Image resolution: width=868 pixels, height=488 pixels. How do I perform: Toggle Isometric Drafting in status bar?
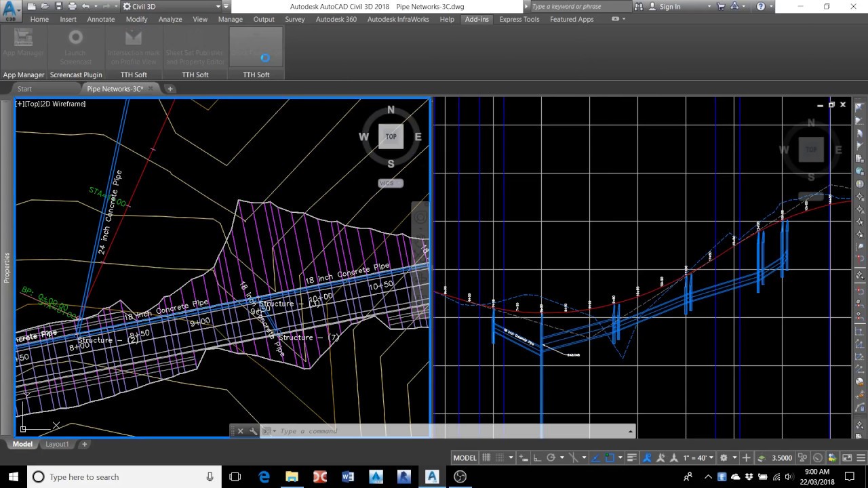tap(573, 457)
